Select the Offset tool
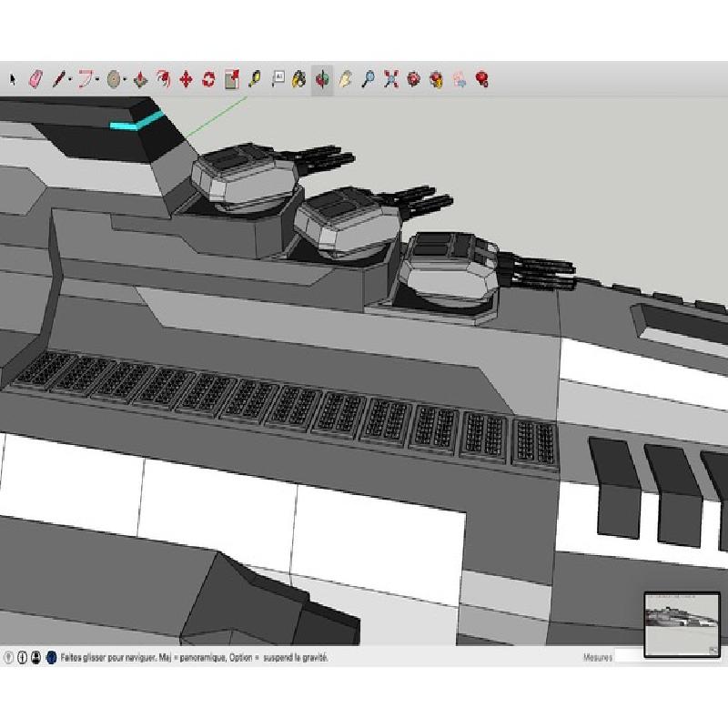The height and width of the screenshot is (728, 728). click(x=163, y=79)
